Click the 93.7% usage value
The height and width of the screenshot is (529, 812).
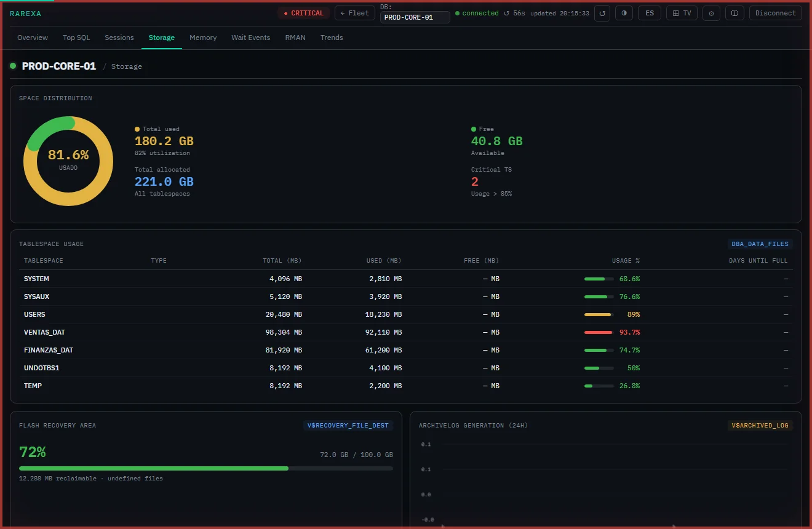(x=629, y=332)
